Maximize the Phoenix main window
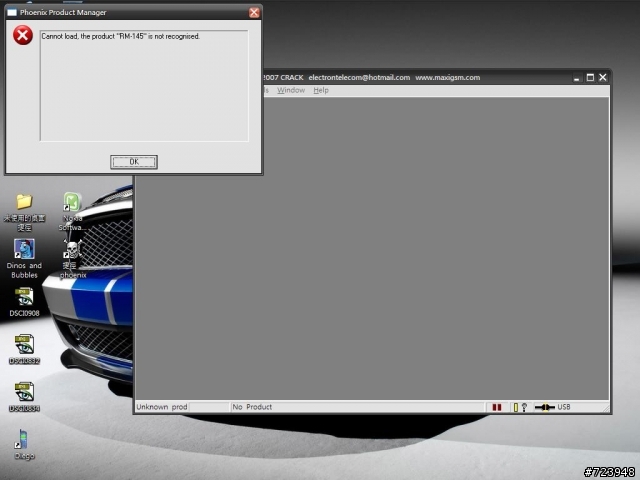Screen dimensions: 640x480 click(590, 78)
